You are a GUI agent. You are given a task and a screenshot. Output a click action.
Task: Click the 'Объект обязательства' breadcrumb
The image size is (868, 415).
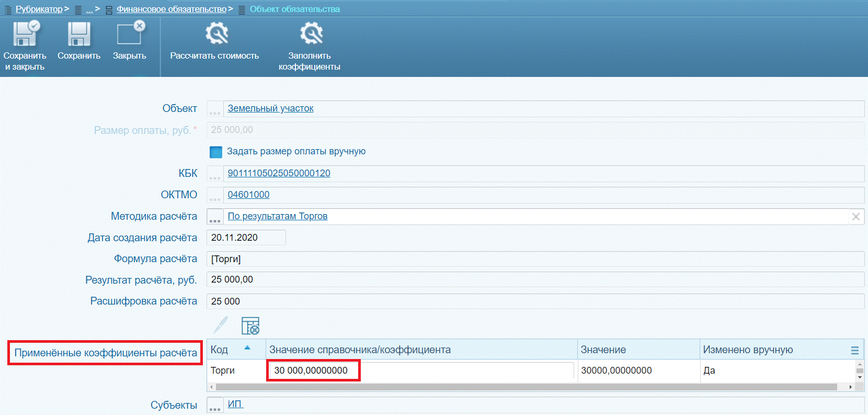295,9
